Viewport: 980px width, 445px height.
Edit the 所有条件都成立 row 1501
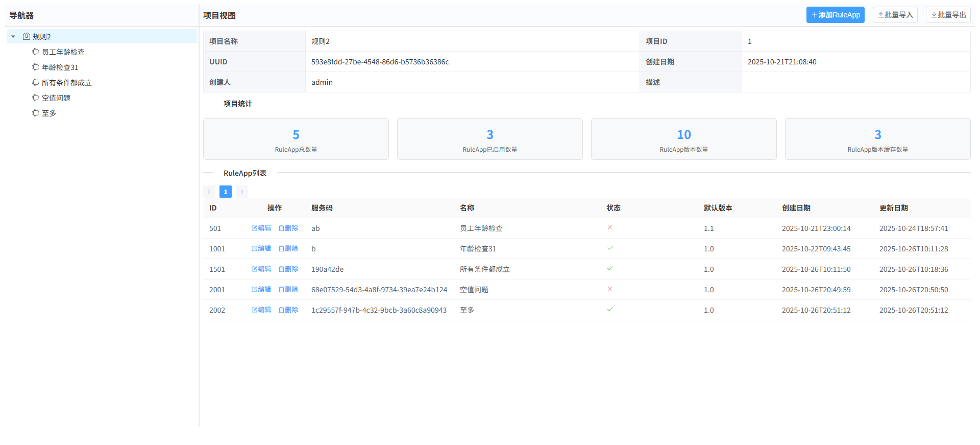click(x=261, y=269)
